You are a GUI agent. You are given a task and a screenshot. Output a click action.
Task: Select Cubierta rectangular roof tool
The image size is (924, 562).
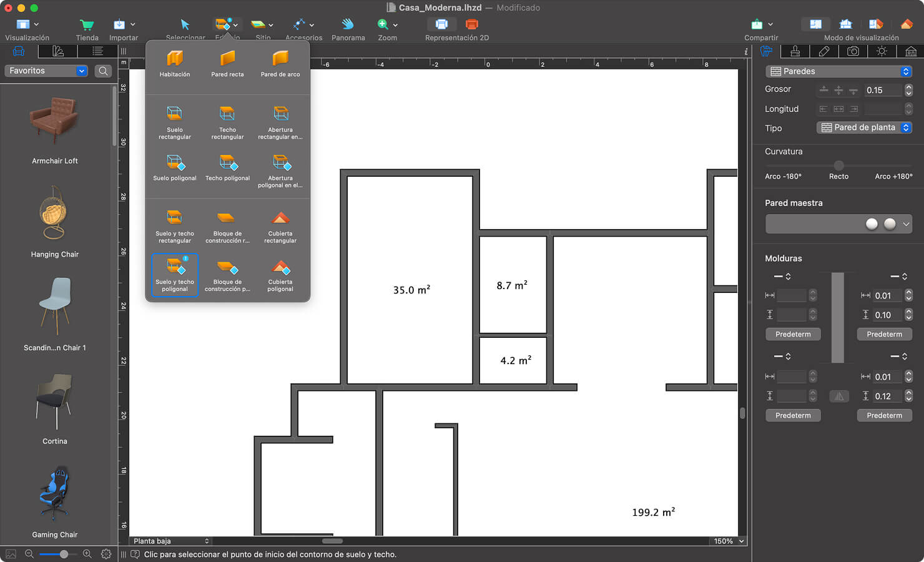pos(280,226)
